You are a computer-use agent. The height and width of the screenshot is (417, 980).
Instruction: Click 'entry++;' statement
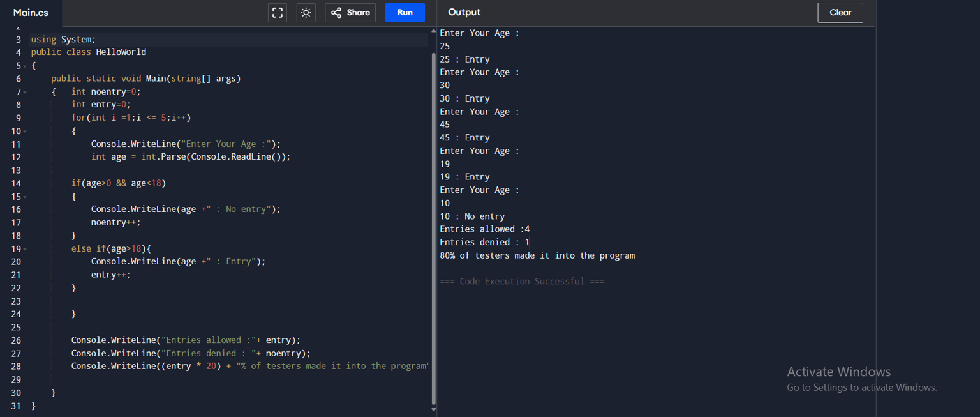click(x=111, y=275)
